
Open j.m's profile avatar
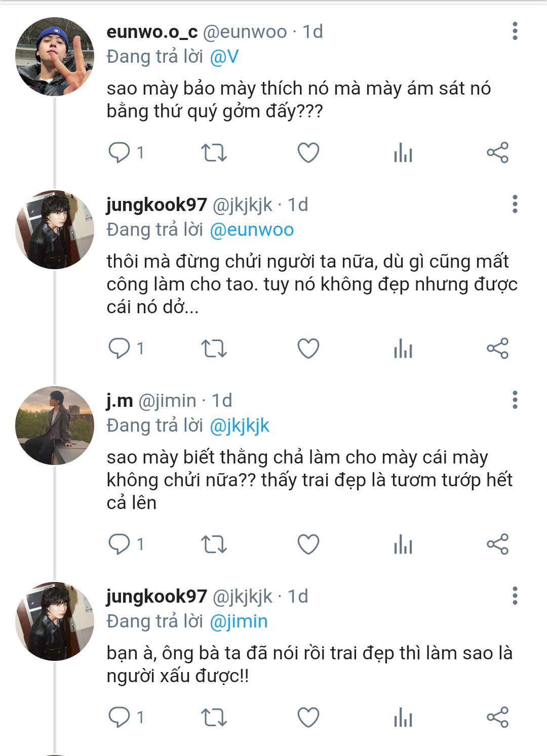coord(55,425)
